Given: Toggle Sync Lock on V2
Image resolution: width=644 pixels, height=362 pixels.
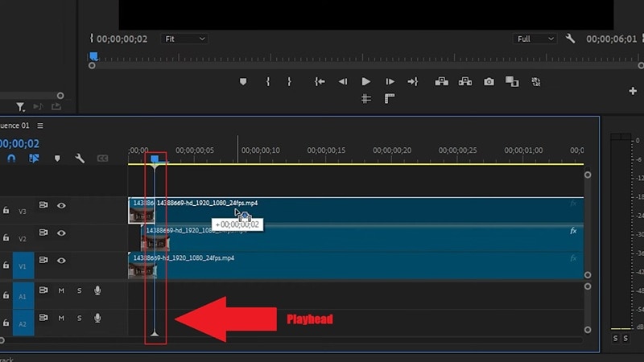Looking at the screenshot, I should pos(43,232).
